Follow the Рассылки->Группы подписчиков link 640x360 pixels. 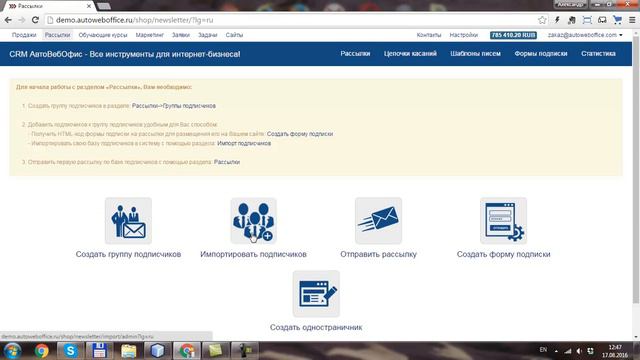click(174, 106)
